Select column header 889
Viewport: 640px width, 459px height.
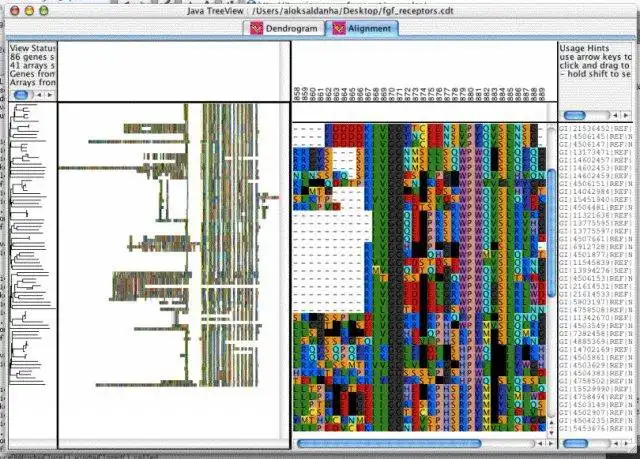click(x=542, y=93)
